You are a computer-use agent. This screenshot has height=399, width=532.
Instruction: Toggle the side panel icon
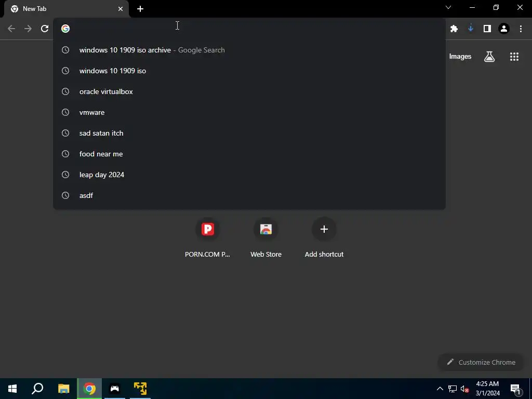(487, 29)
